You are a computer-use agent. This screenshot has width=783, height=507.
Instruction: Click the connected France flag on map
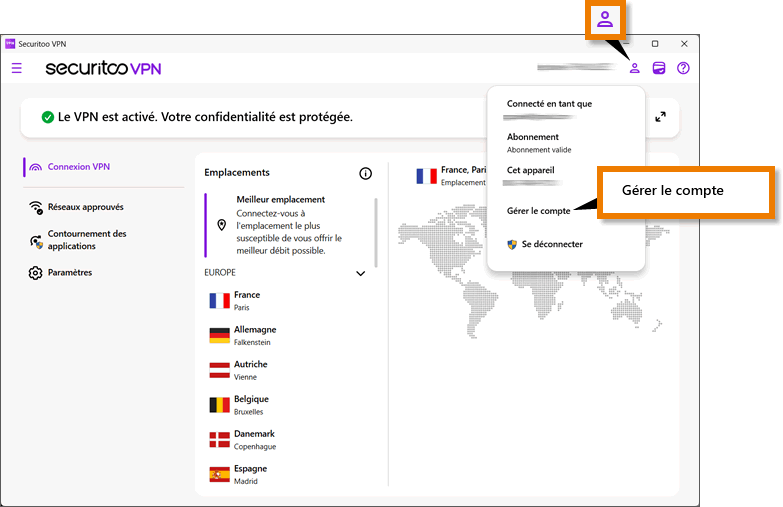coord(426,176)
